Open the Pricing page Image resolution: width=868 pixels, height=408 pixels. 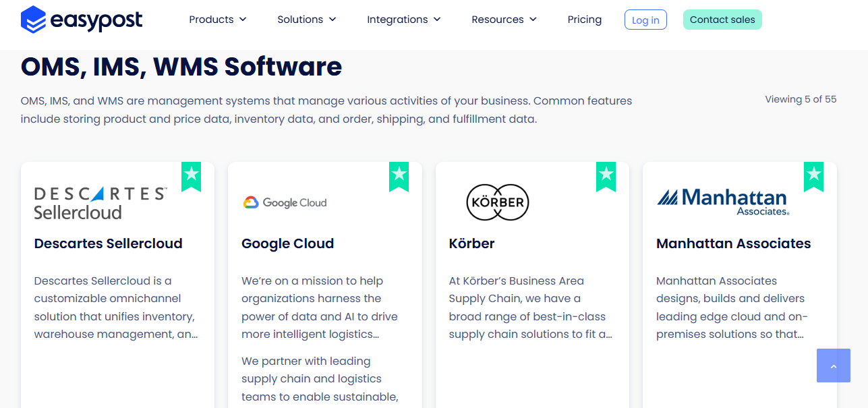(585, 20)
